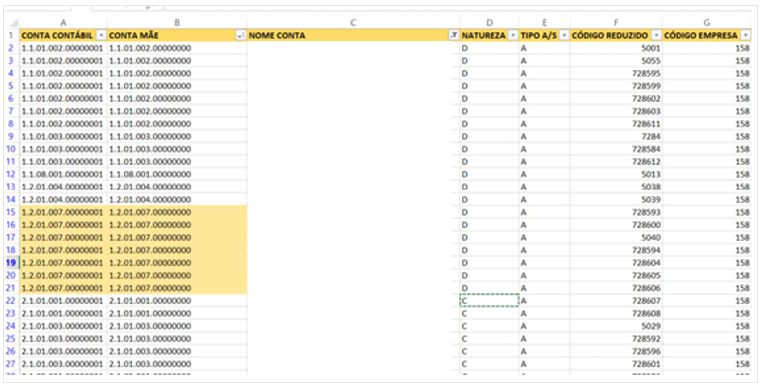Open the active filter on NOME CONTA
This screenshot has height=390, width=763.
454,36
